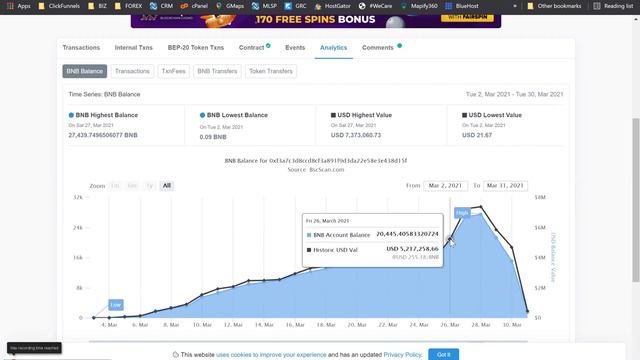Select the Transactions analytics button
Image resolution: width=640 pixels, height=360 pixels.
click(132, 71)
